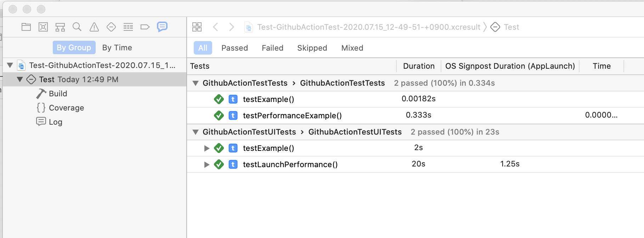Screen dimensions: 644x238
Task: Go forward with the right chevron
Action: tap(232, 27)
